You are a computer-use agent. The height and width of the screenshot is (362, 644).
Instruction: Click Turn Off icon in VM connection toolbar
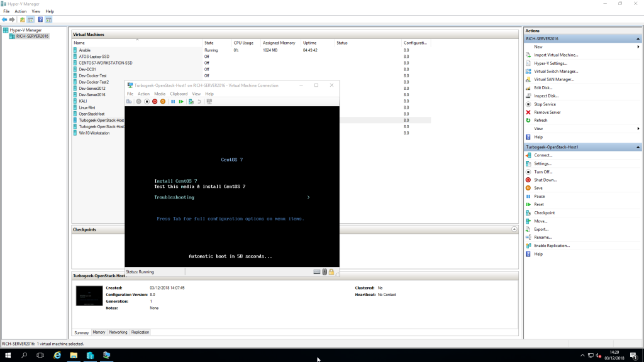coord(147,101)
